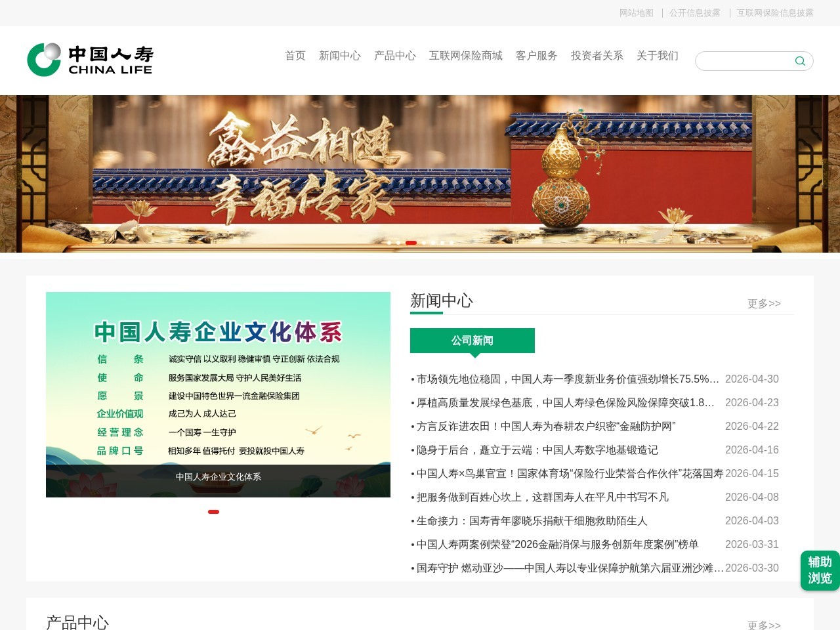Go to 首页 in navigation
Screen dimensions: 840x630
295,56
